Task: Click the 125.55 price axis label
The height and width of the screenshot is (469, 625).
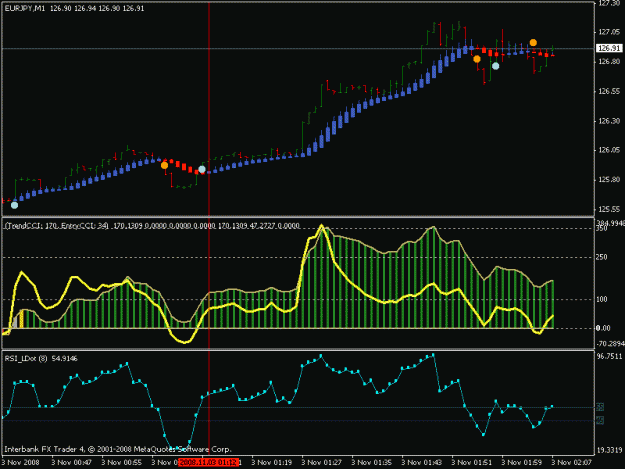Action: 609,209
